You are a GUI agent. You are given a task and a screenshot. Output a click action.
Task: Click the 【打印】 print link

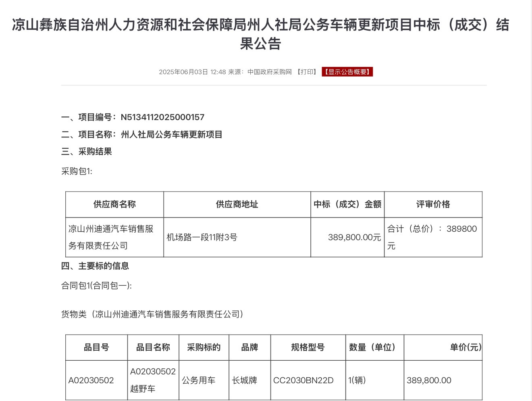tap(307, 72)
